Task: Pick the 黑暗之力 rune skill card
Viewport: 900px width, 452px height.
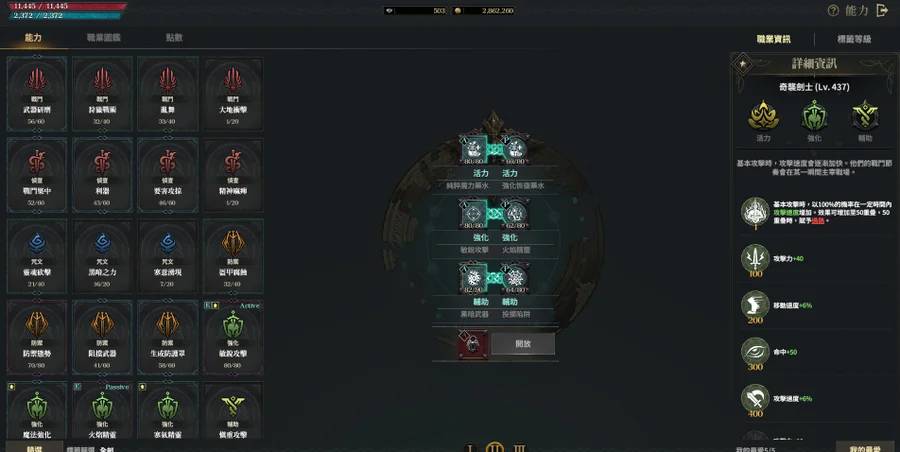Action: 102,256
